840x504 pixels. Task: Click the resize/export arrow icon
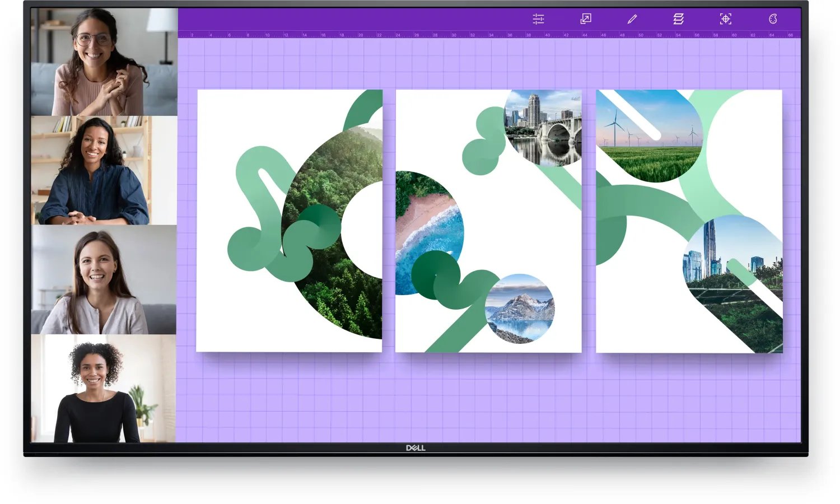585,19
